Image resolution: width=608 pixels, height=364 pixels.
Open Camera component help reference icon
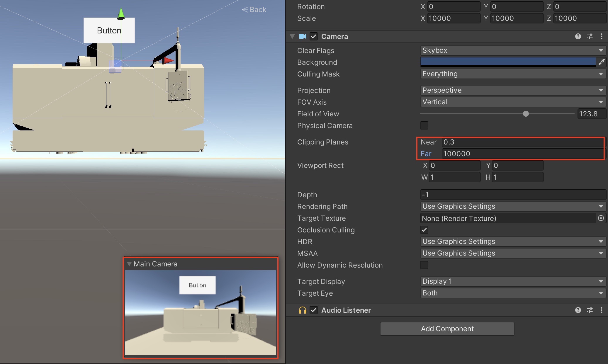(x=578, y=36)
